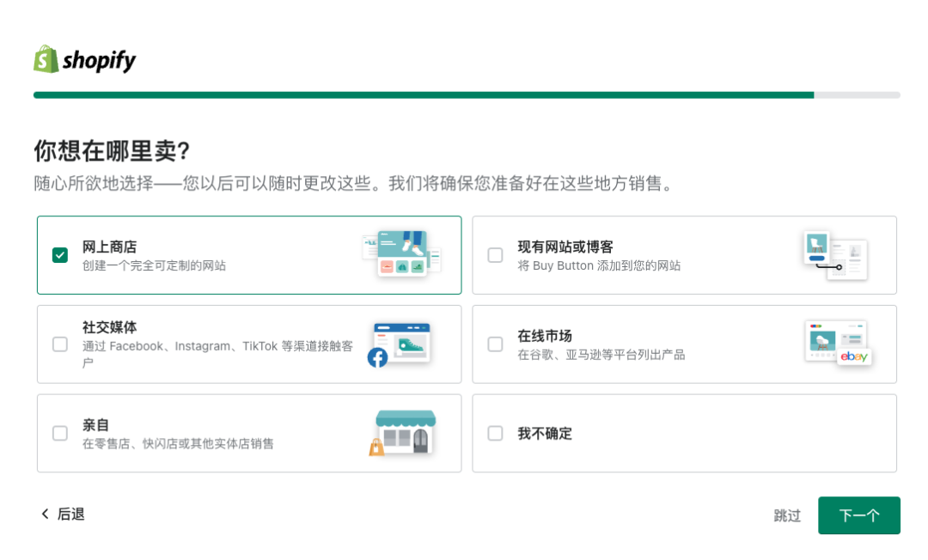Uncheck the 网上商店 checkbox

(x=60, y=254)
